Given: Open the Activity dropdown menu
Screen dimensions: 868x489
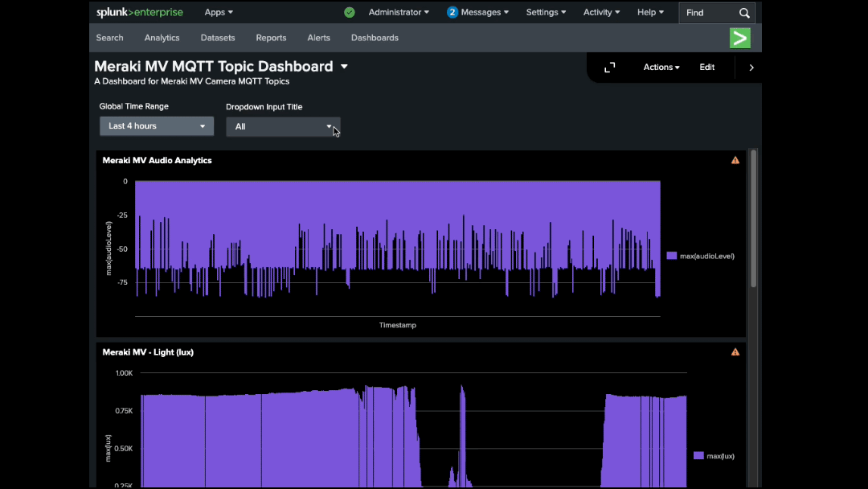Looking at the screenshot, I should [x=601, y=12].
